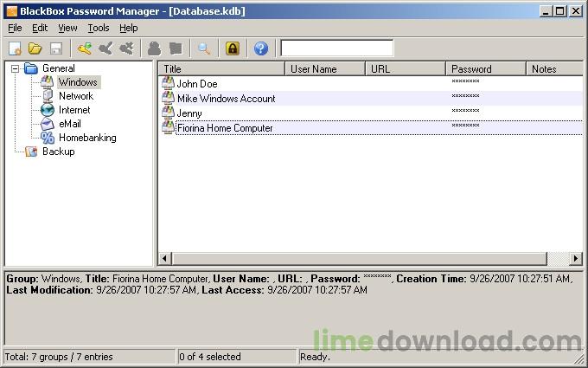Click the BlackBox title bar app icon
The height and width of the screenshot is (368, 588).
(11, 11)
